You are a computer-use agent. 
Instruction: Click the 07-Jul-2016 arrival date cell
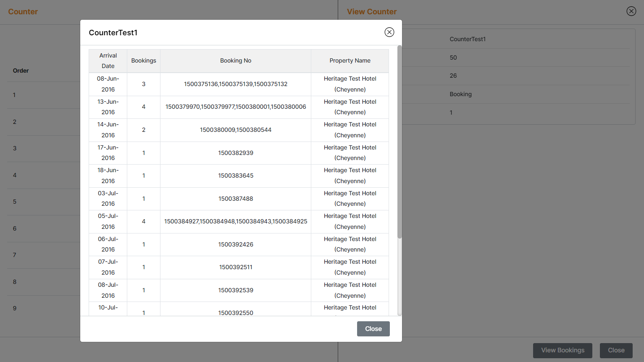[x=108, y=267]
